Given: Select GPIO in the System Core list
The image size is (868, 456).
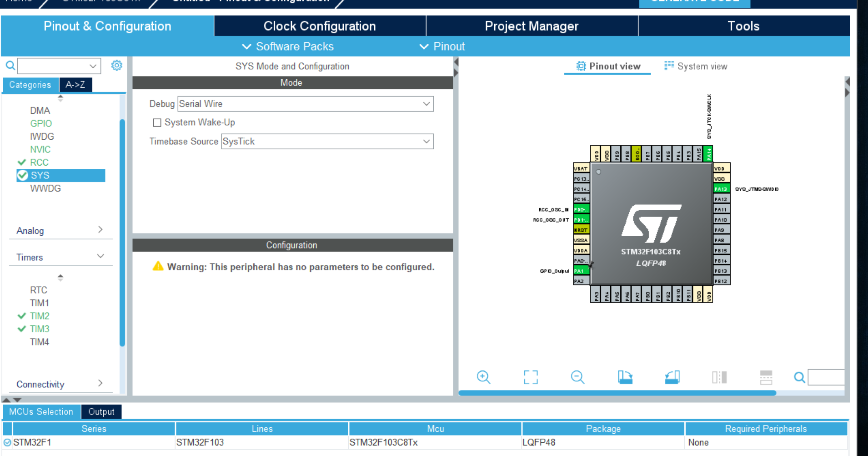Looking at the screenshot, I should [x=41, y=123].
